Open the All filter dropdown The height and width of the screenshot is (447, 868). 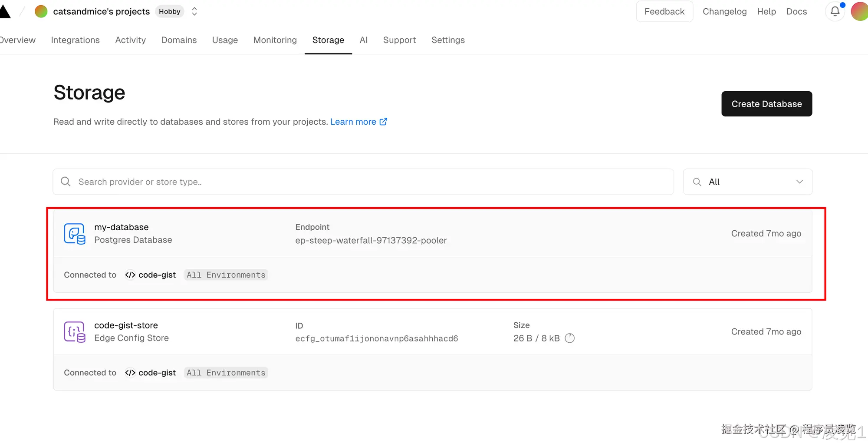click(747, 182)
